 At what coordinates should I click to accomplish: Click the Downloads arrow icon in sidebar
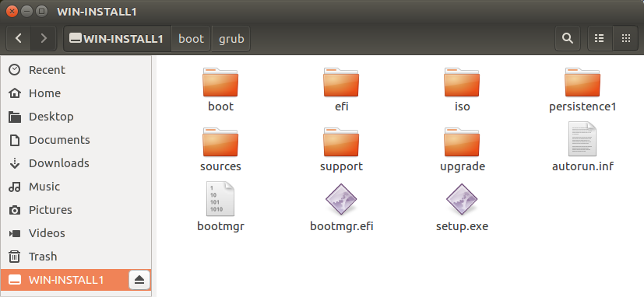[x=14, y=163]
